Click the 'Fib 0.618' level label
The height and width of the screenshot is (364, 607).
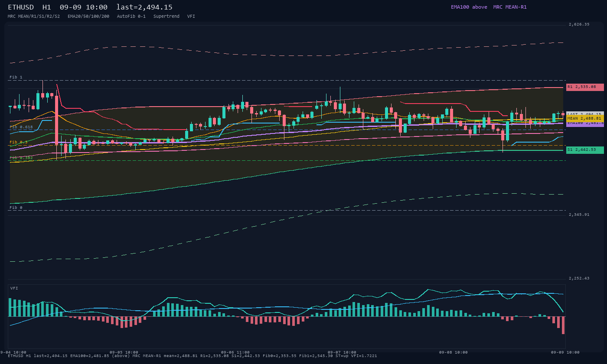click(x=21, y=127)
